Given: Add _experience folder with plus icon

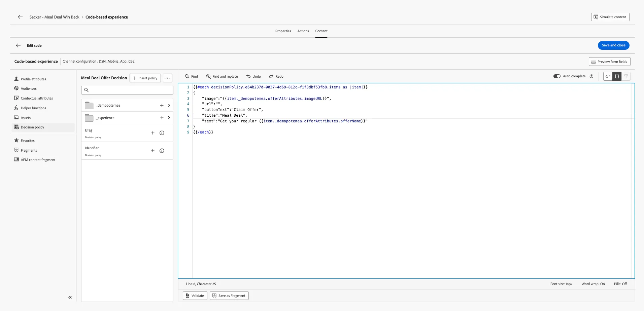Looking at the screenshot, I should (x=162, y=118).
